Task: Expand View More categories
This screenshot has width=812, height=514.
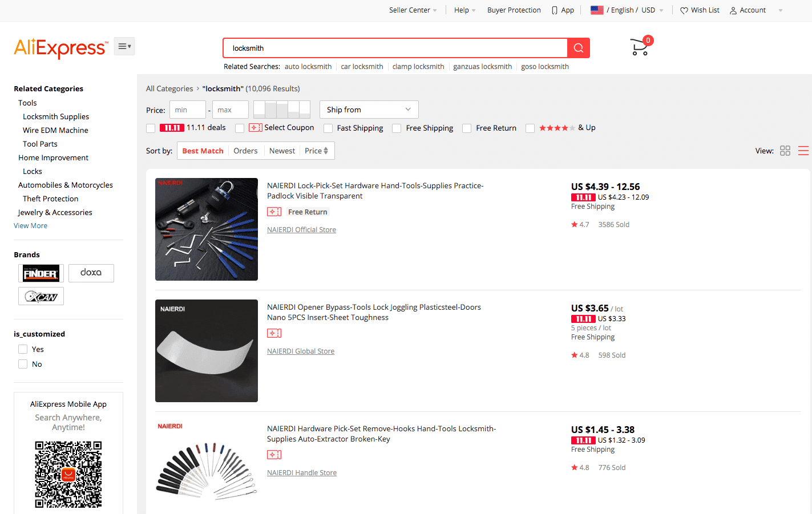Action: (31, 226)
